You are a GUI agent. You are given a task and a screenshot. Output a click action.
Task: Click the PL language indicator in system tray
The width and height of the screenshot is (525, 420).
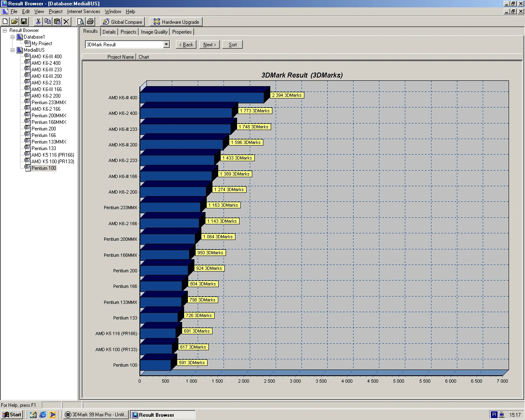point(494,415)
